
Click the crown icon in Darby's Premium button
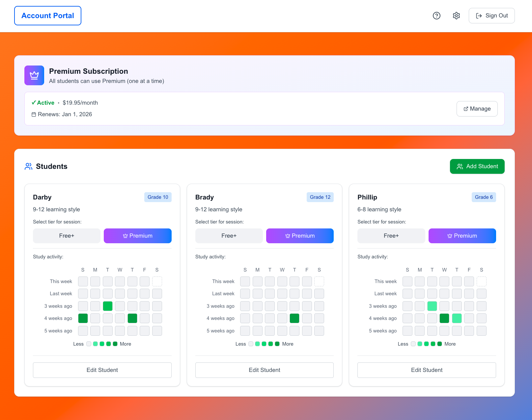coord(125,236)
